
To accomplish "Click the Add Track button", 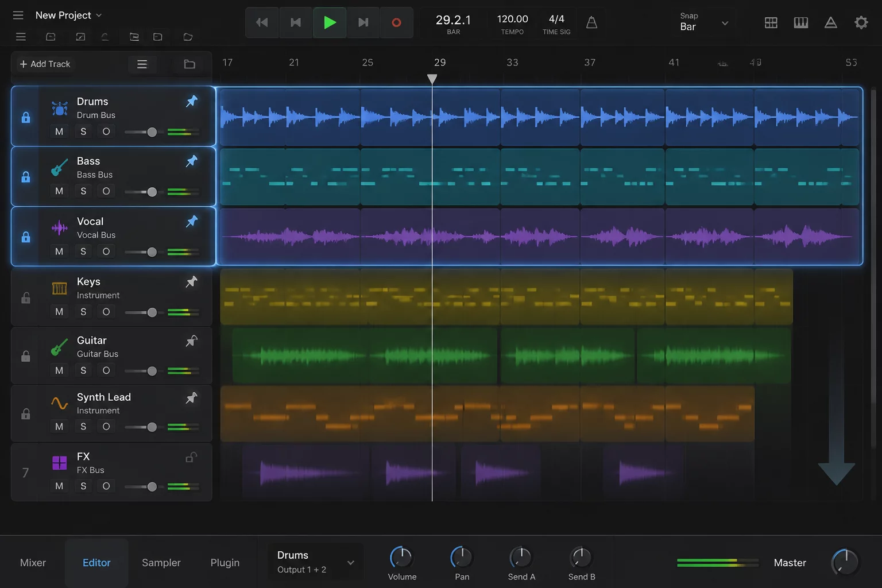I will (45, 64).
